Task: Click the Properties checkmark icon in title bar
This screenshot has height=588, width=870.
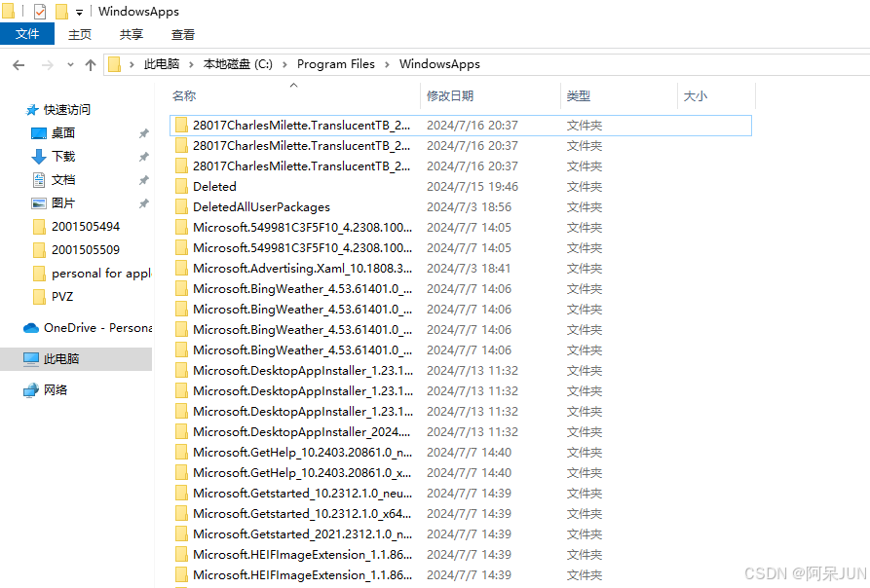Action: click(40, 11)
